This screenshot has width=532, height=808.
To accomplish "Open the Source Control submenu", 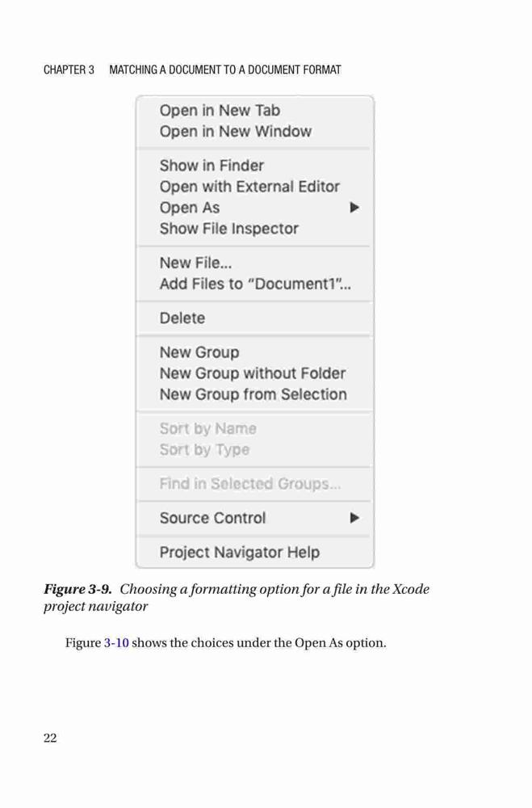I will coord(254,518).
